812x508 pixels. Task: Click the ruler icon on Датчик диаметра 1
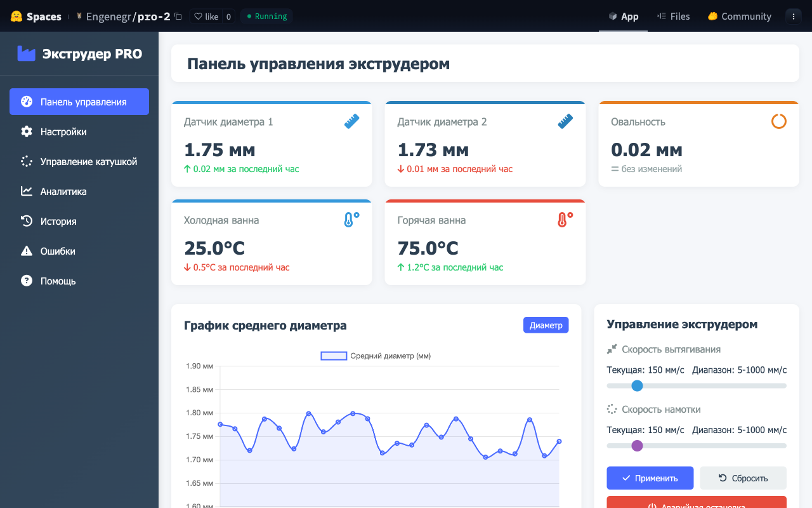click(351, 121)
